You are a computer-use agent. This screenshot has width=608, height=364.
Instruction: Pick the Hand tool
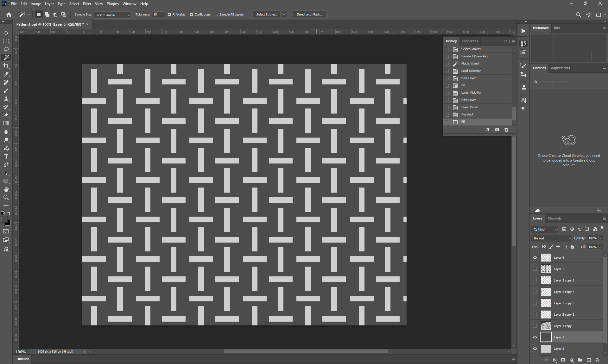tap(6, 189)
